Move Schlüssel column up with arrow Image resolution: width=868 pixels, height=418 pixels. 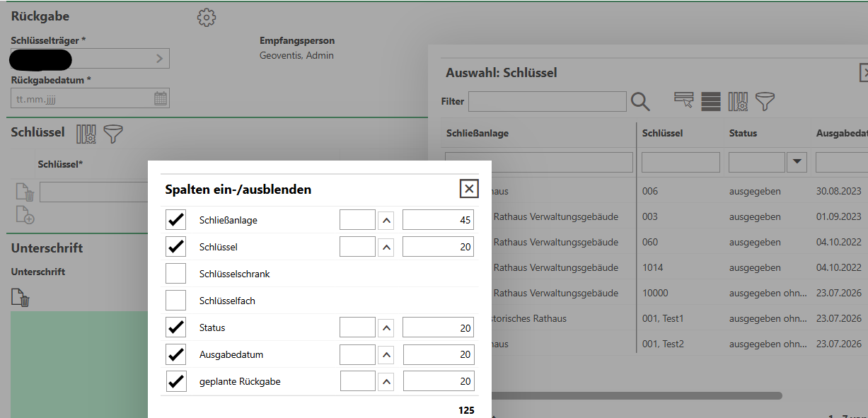point(386,247)
